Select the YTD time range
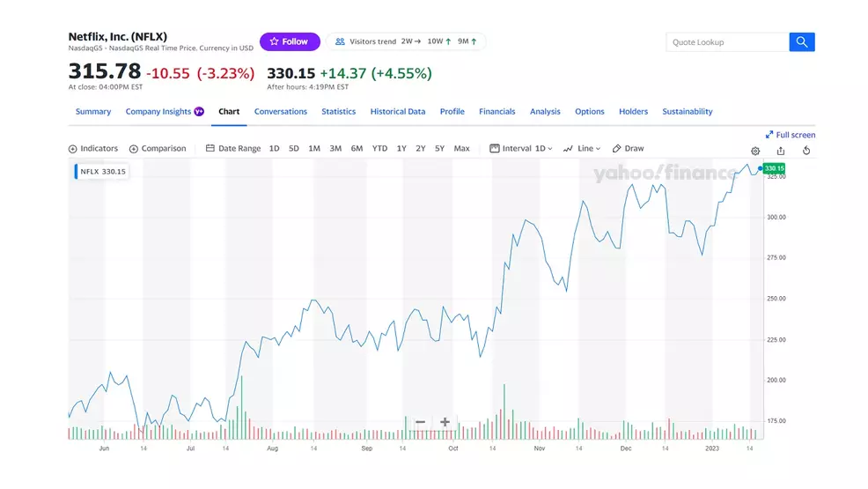 click(379, 149)
